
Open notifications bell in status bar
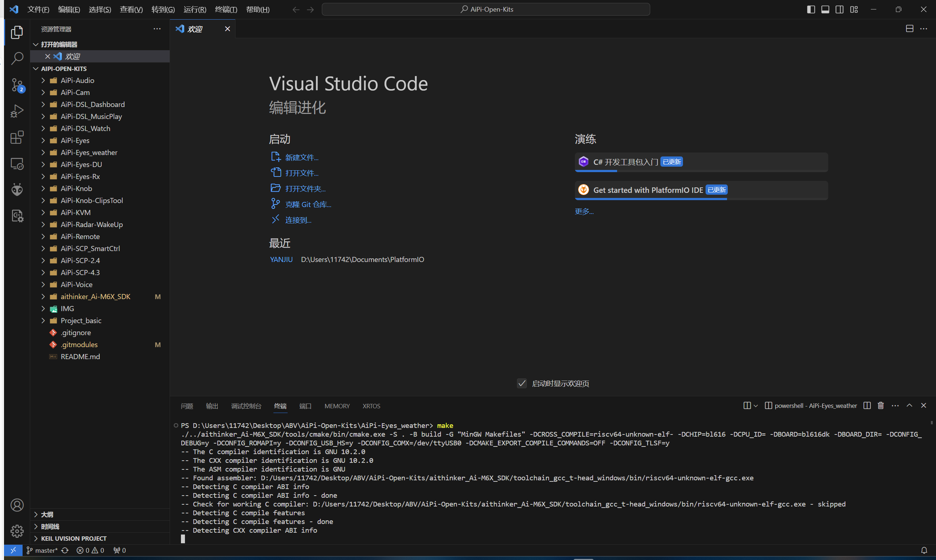tap(924, 550)
